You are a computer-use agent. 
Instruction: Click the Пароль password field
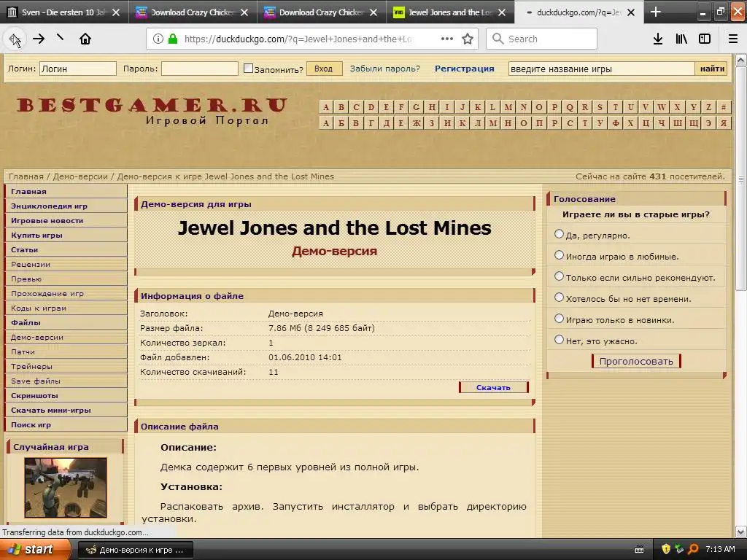[x=200, y=69]
